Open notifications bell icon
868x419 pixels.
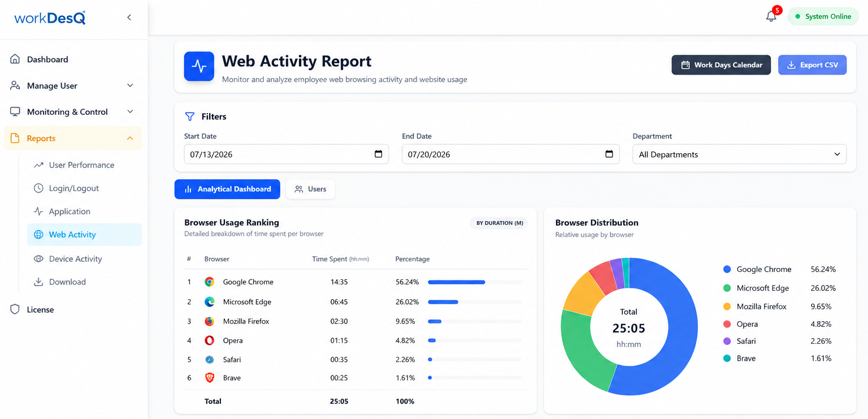[771, 16]
